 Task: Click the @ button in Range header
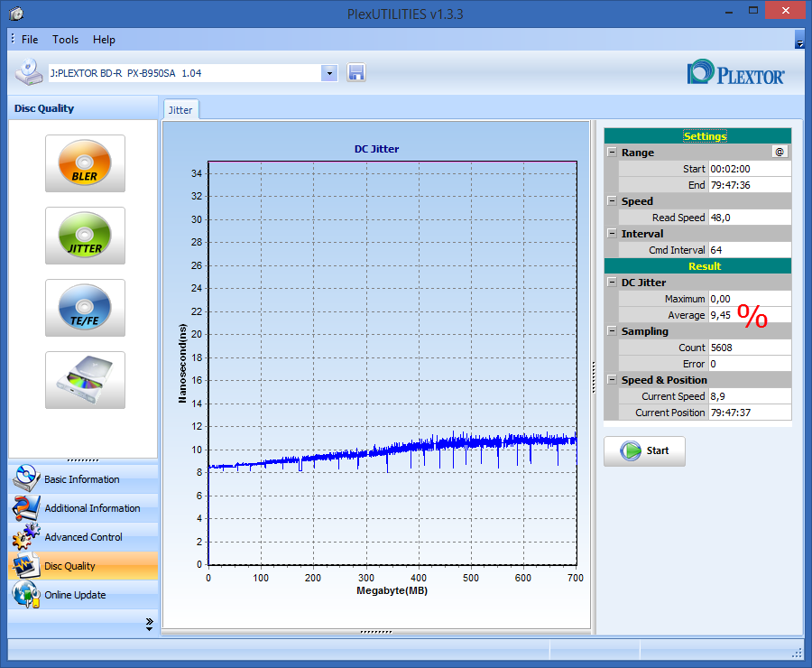tap(780, 152)
